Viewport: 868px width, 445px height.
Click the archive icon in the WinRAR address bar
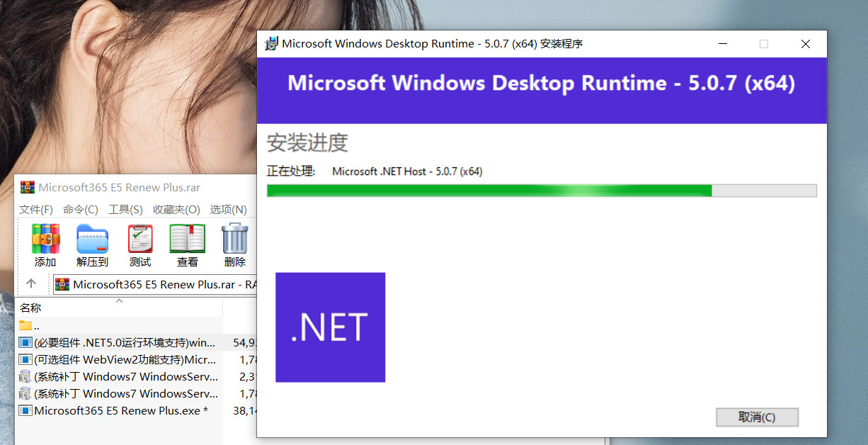tap(62, 284)
